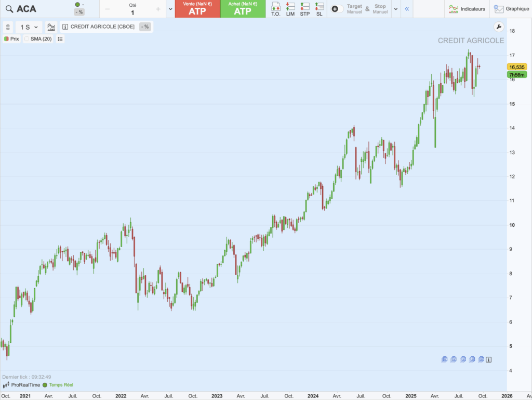Viewport: 532px width, 400px height.
Task: Click the green Achat ATP button
Action: pos(243,9)
